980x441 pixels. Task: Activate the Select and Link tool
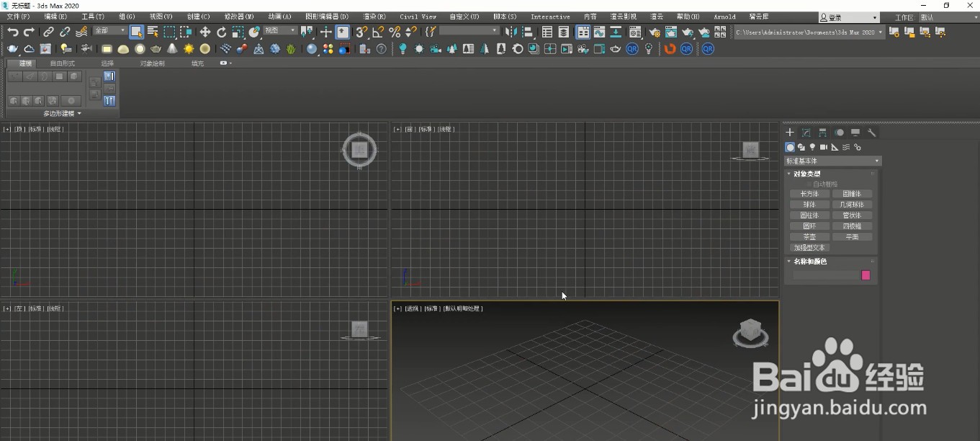(x=48, y=32)
